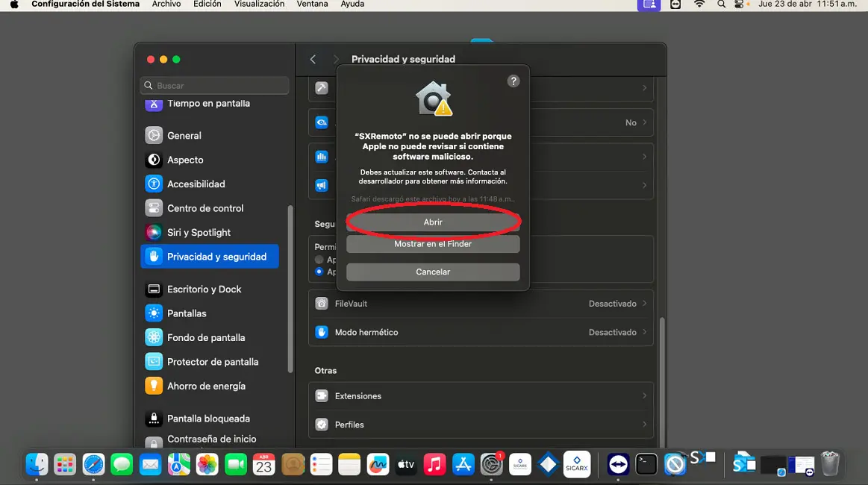Image resolution: width=868 pixels, height=485 pixels.
Task: Open Finder from the Dock
Action: point(37,465)
